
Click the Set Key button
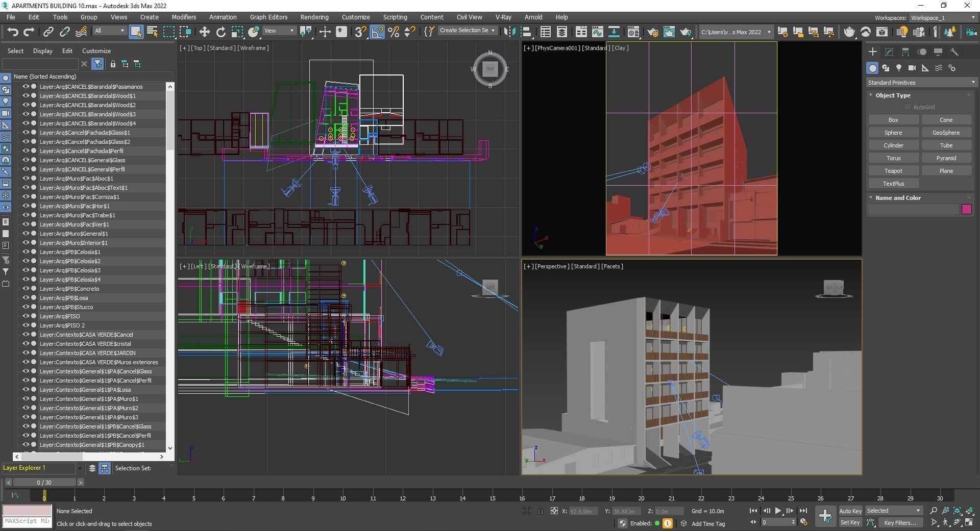click(x=850, y=522)
